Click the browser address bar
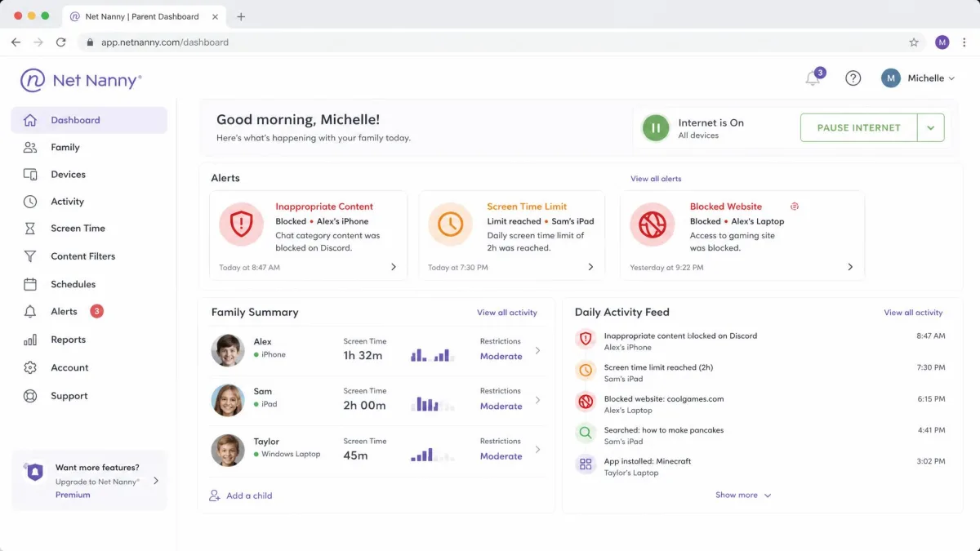 pos(503,42)
